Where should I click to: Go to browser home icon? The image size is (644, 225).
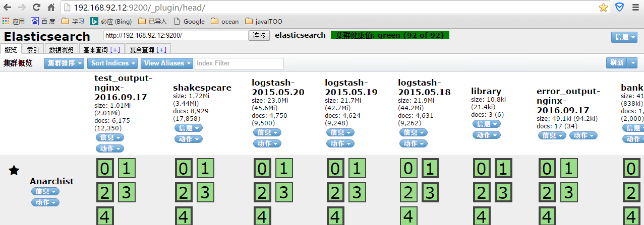pyautogui.click(x=51, y=8)
